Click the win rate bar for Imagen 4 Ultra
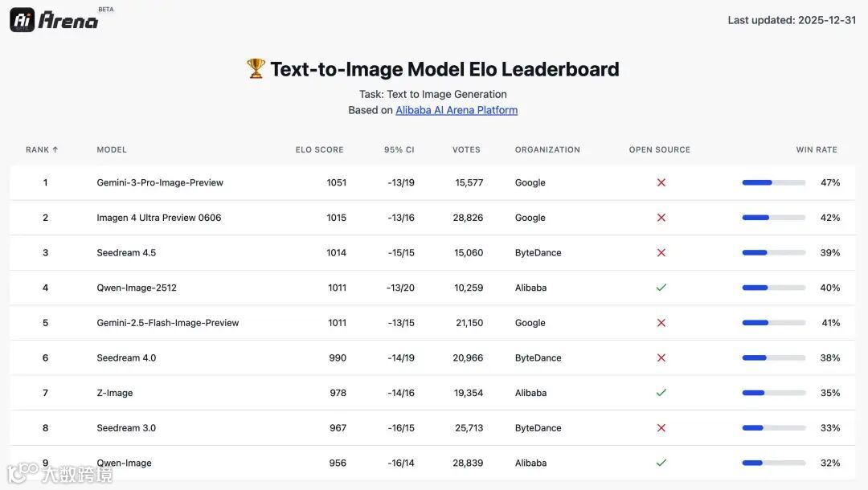This screenshot has width=868, height=490. (x=773, y=218)
